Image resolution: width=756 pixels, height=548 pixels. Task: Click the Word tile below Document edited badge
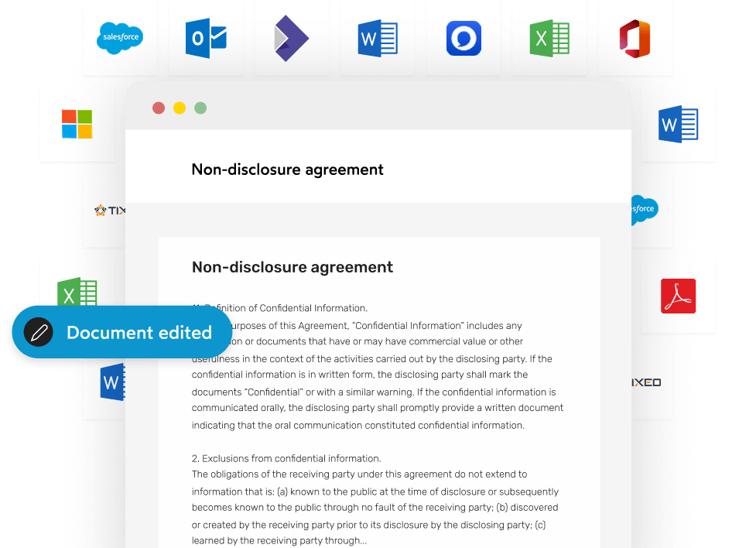pyautogui.click(x=111, y=383)
